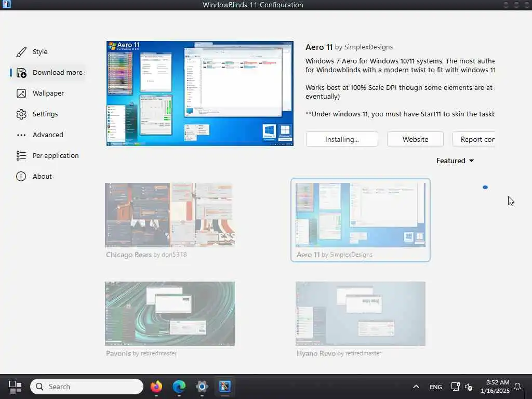Open the muted volume tray icon
This screenshot has height=399, width=532.
coord(469,387)
